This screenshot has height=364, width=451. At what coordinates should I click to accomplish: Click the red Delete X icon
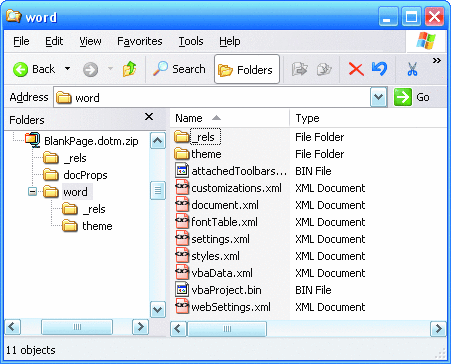(x=356, y=69)
